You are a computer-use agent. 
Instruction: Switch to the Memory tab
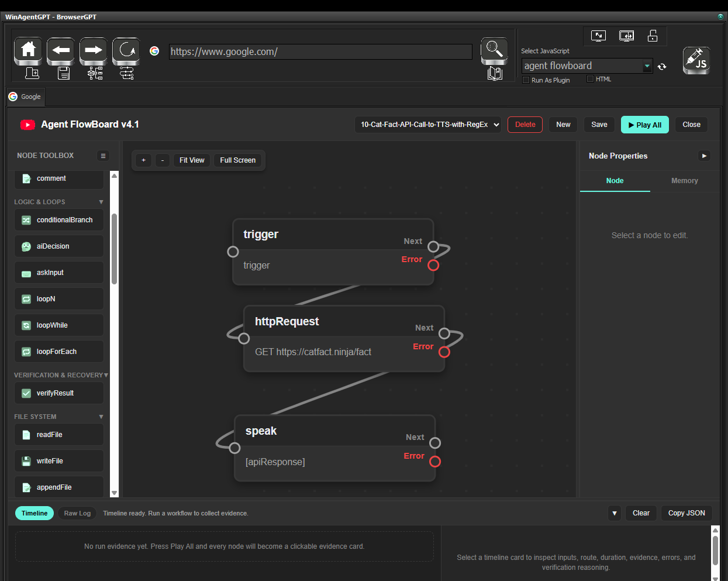(685, 181)
